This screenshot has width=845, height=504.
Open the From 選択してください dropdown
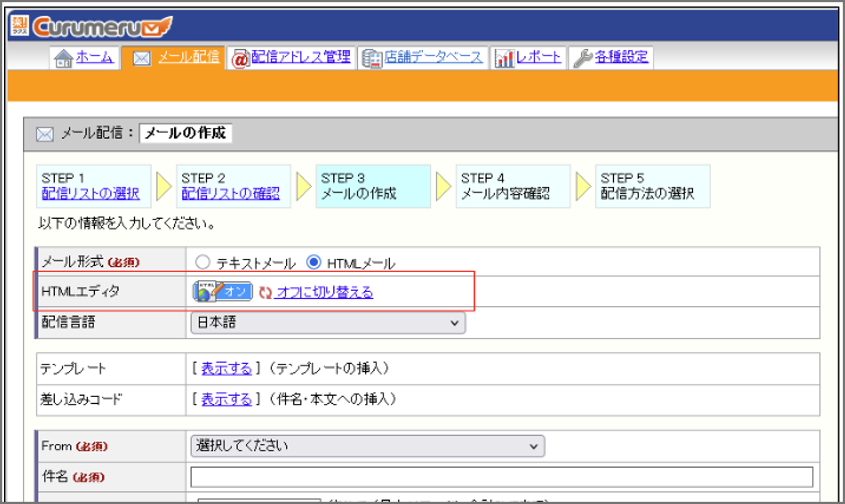click(367, 446)
